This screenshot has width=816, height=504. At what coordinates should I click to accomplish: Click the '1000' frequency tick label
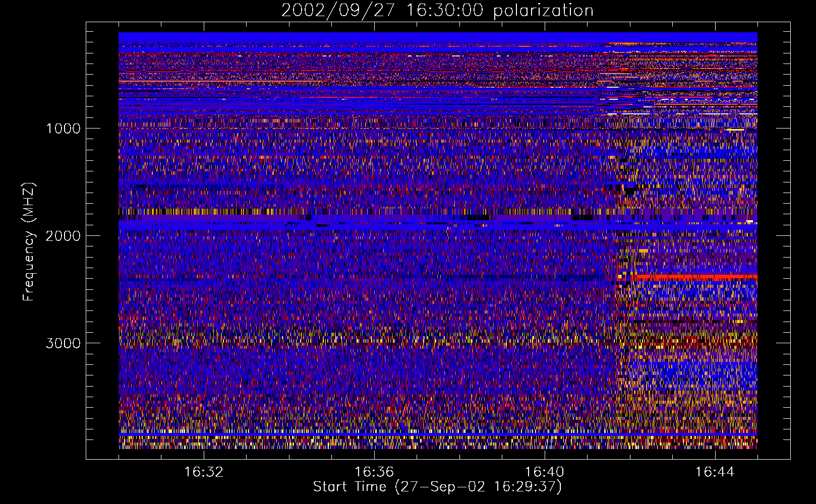(x=63, y=129)
